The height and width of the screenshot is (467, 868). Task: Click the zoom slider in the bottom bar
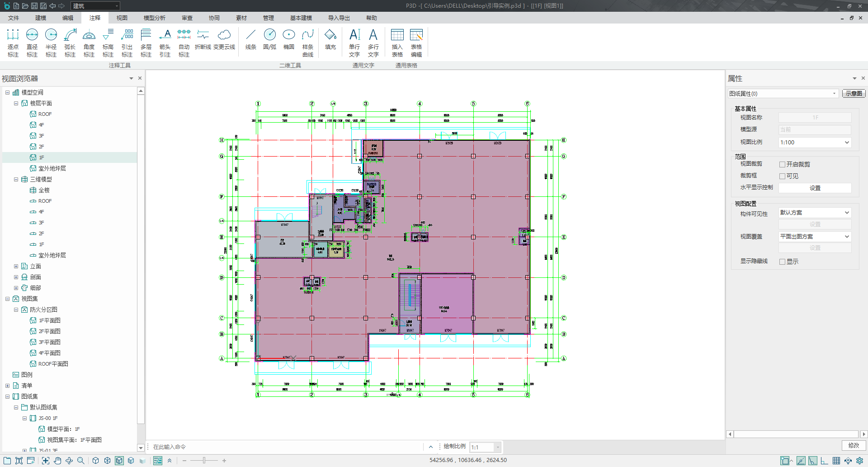coord(204,461)
